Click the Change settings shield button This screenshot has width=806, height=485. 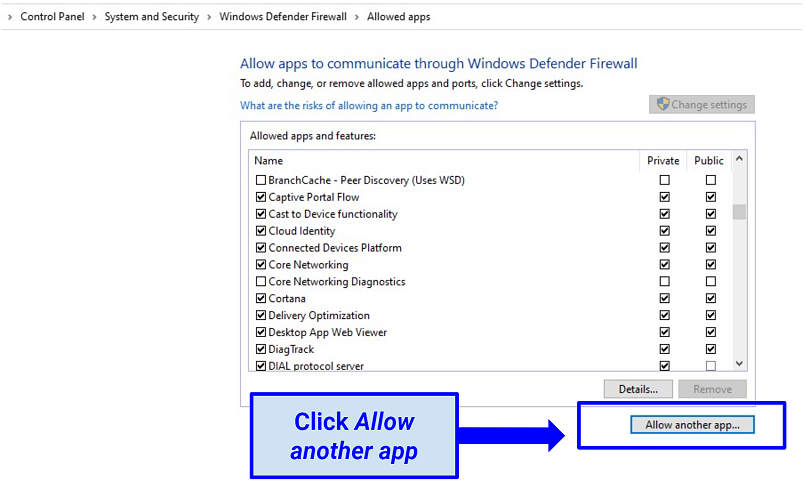[x=702, y=104]
